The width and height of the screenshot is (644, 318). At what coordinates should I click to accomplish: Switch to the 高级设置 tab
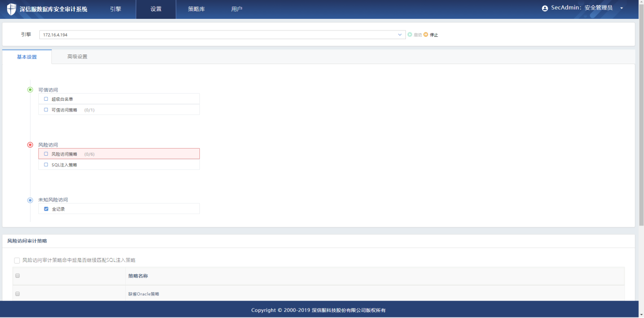tap(77, 56)
